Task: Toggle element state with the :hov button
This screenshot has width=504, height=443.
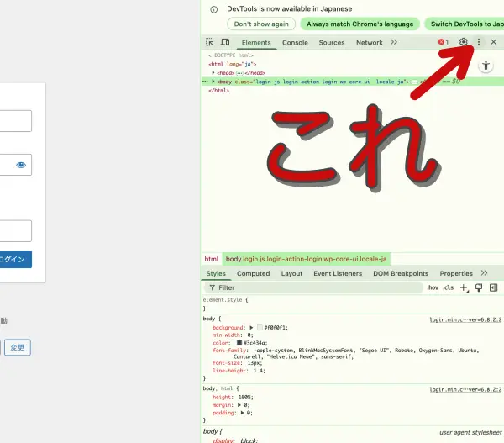Action: [433, 287]
